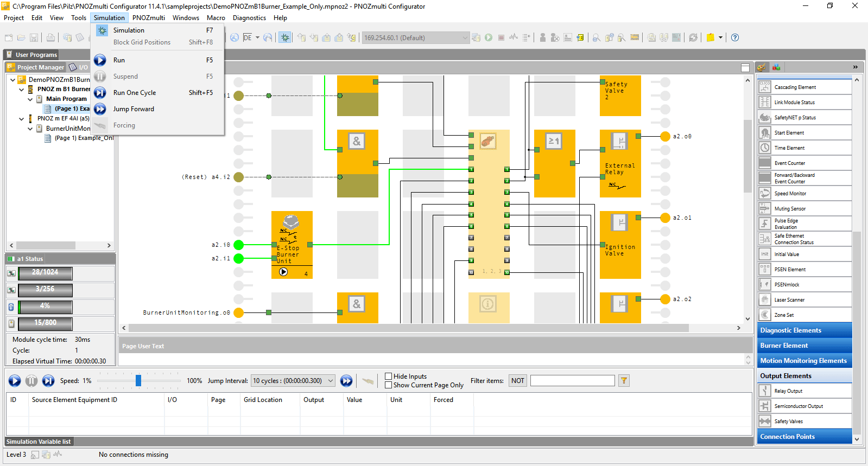Click the Open Project folder icon
Screen dimensions: 868x466
point(21,37)
